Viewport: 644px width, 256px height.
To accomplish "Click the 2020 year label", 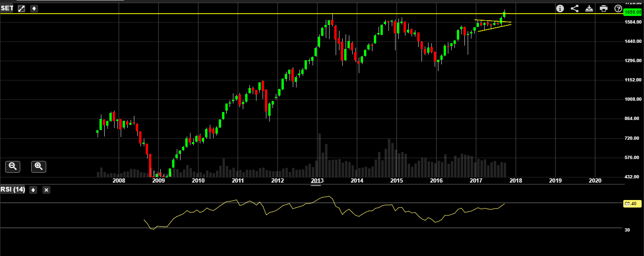I will tap(595, 181).
